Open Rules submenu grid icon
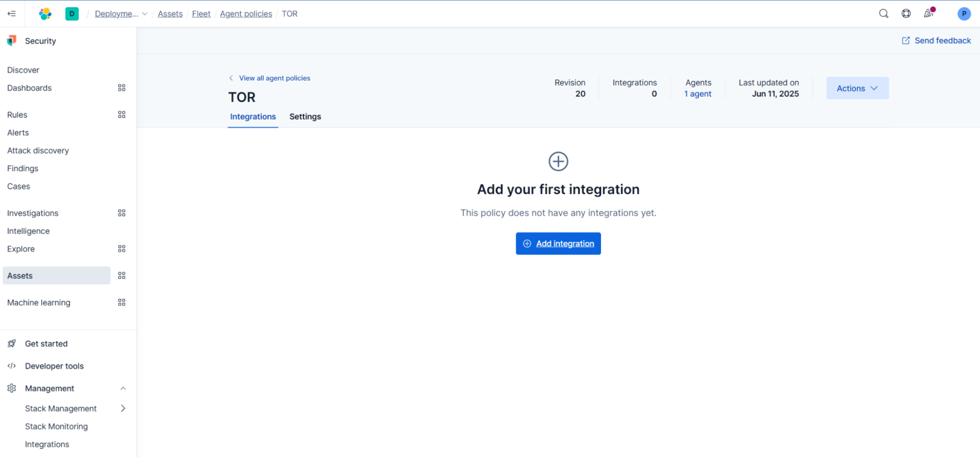 (122, 115)
